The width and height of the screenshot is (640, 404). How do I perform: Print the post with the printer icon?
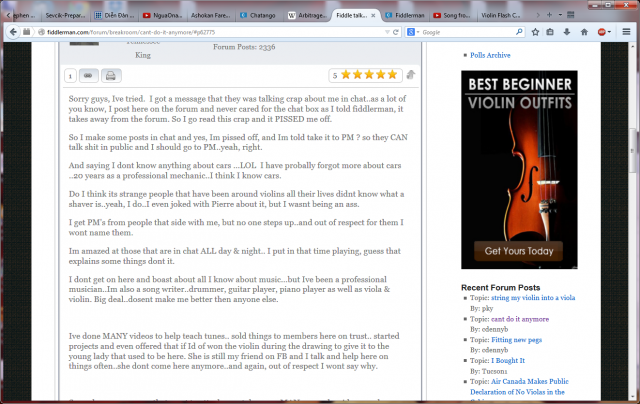coord(111,76)
